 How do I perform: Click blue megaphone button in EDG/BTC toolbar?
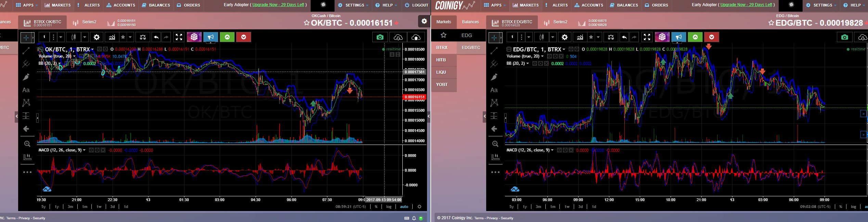click(679, 37)
